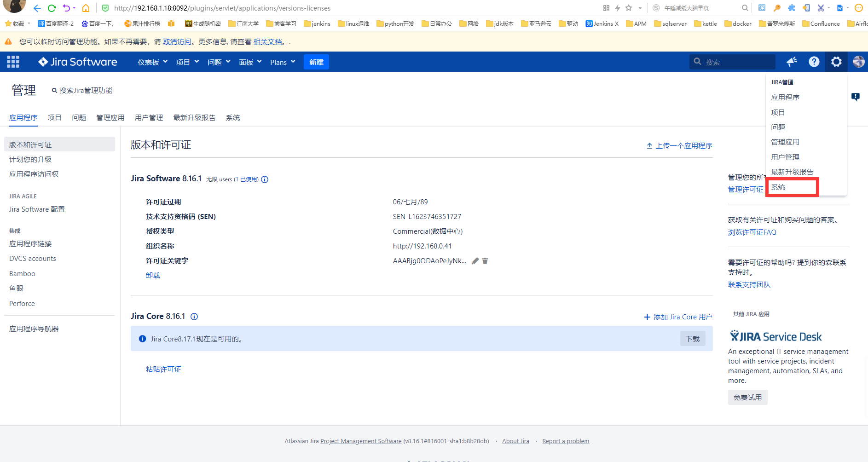
Task: Reload the page with the browser refresh icon
Action: (x=52, y=8)
